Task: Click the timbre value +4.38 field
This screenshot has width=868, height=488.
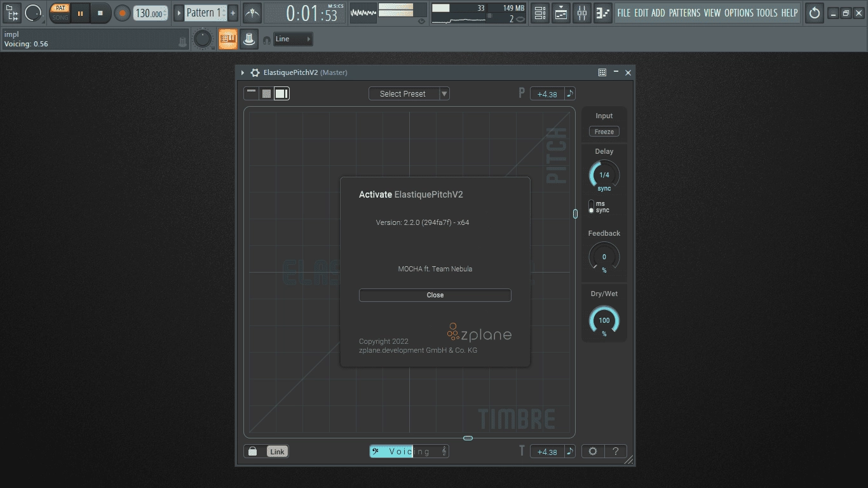Action: pos(547,452)
